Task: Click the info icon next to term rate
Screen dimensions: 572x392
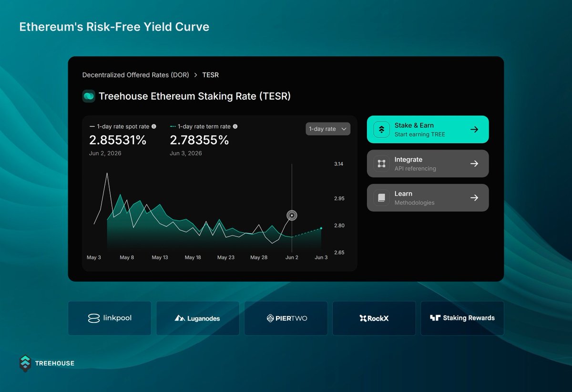Action: click(235, 127)
